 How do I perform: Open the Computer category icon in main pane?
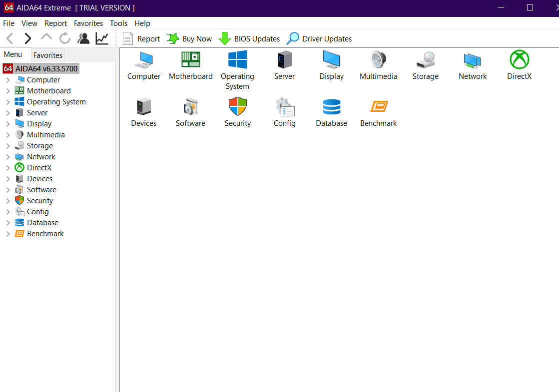[144, 60]
